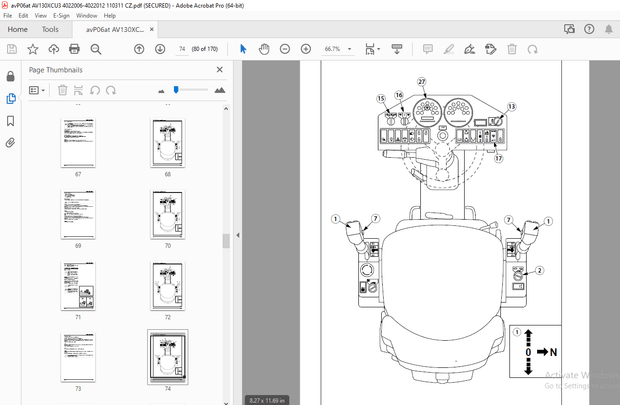Open the share review icon at top right
The image size is (620, 405).
pos(569,29)
